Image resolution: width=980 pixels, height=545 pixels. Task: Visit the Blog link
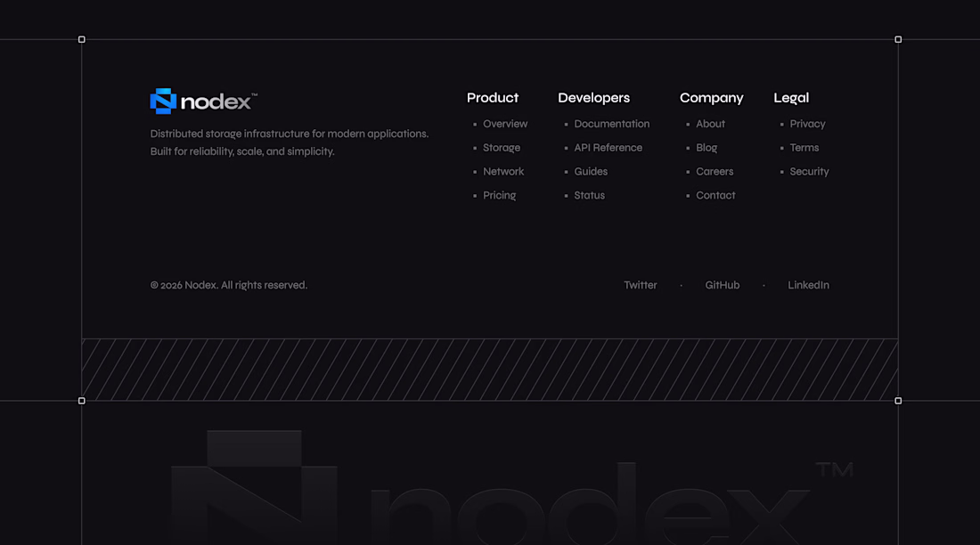(x=706, y=148)
